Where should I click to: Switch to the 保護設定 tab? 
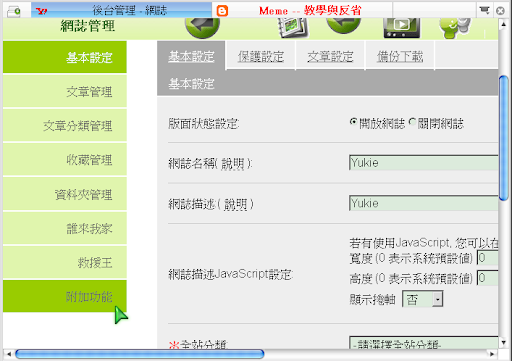point(261,56)
